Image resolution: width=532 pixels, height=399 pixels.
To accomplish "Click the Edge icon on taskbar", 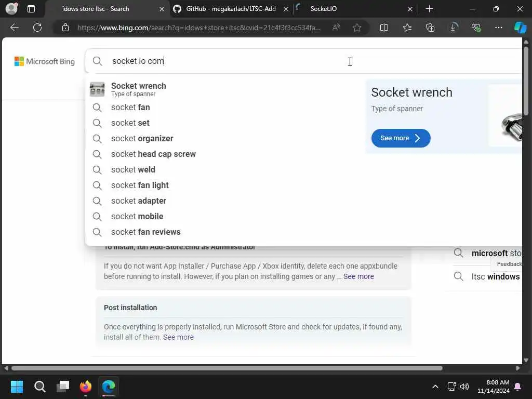I will tap(109, 387).
